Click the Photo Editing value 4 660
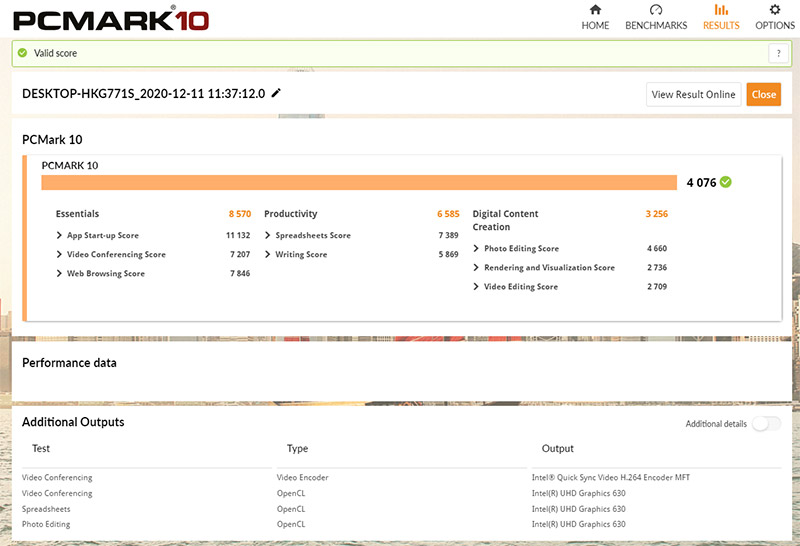The width and height of the screenshot is (800, 546). (x=657, y=249)
